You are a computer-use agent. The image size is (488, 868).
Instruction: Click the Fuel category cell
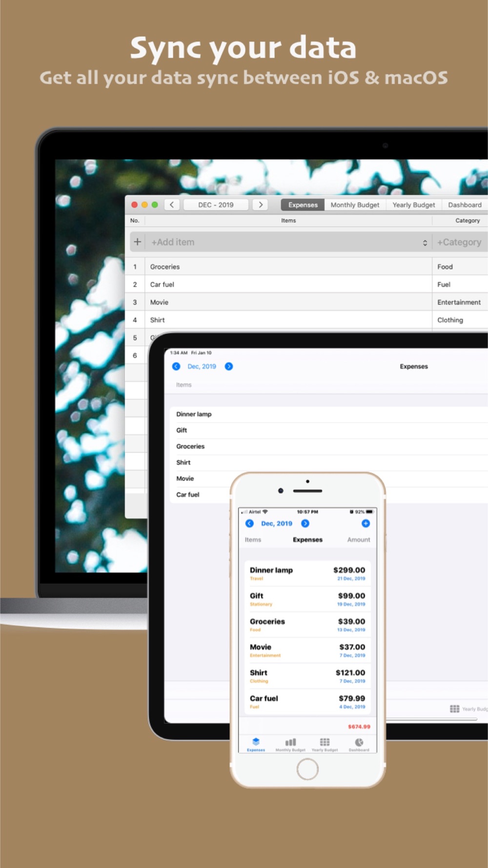point(460,284)
